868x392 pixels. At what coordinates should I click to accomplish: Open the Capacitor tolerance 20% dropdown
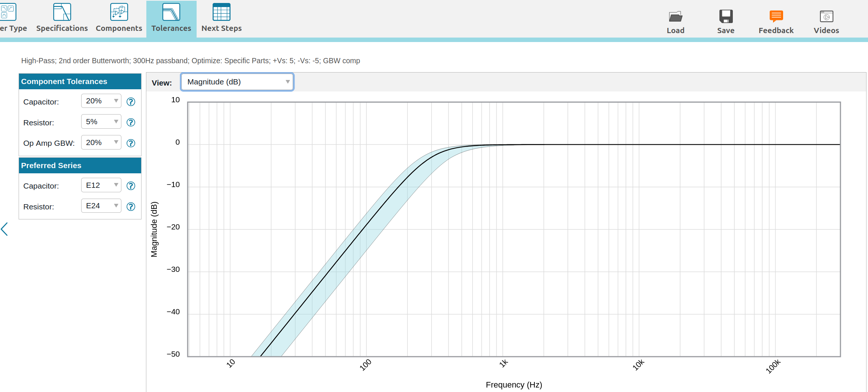tap(101, 101)
